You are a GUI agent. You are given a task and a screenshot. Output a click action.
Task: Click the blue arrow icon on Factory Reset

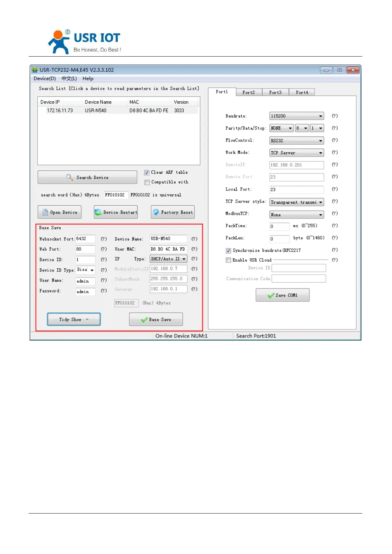(156, 212)
